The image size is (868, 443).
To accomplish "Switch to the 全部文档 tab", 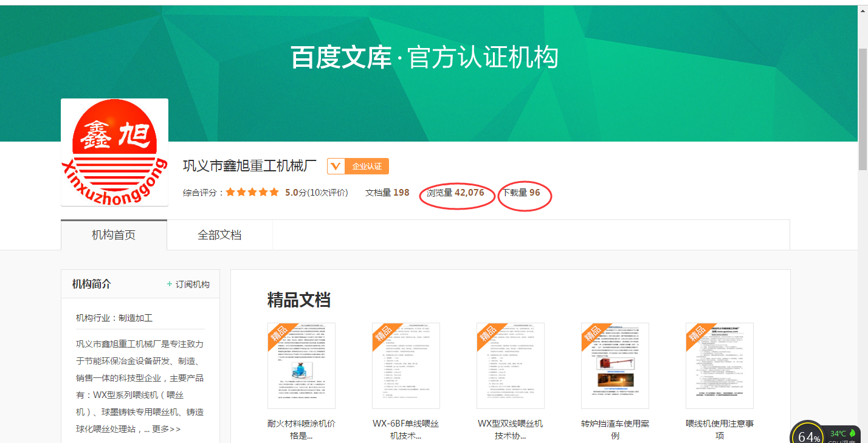I will pos(219,235).
